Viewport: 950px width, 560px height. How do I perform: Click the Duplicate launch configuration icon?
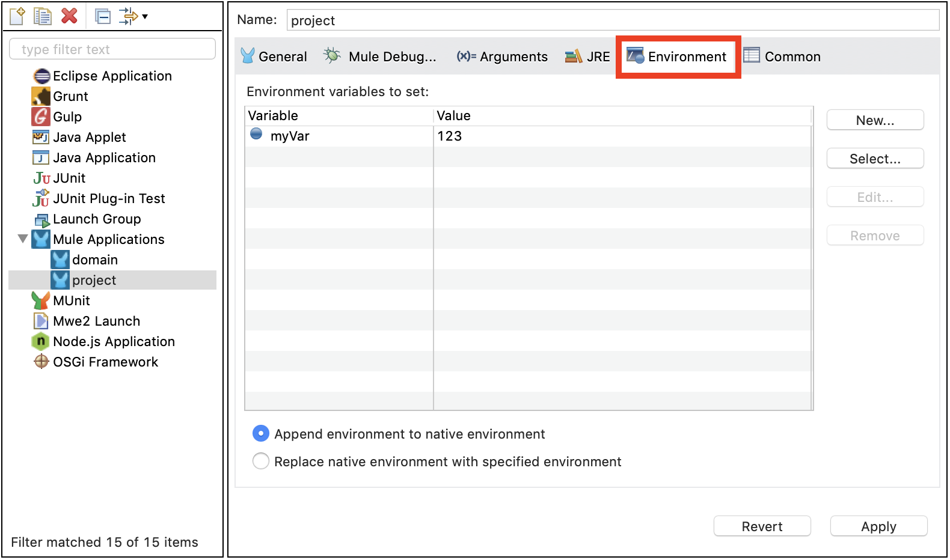pos(43,16)
